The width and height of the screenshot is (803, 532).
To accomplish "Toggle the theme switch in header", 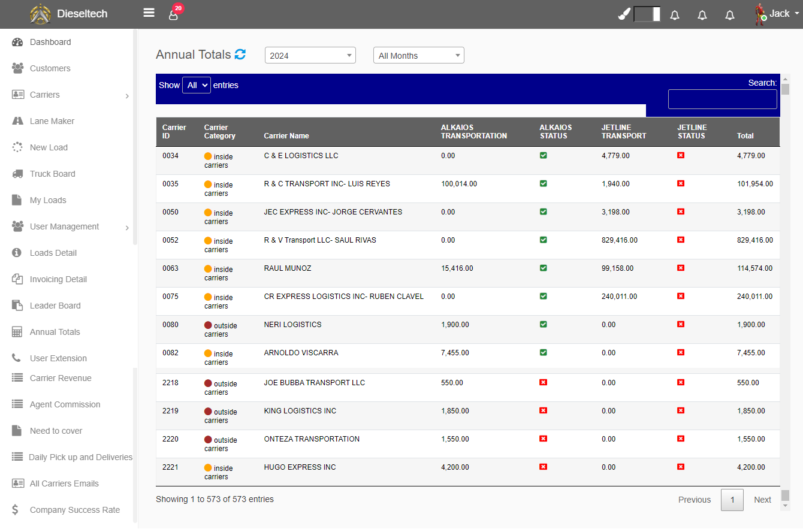I will pos(647,14).
